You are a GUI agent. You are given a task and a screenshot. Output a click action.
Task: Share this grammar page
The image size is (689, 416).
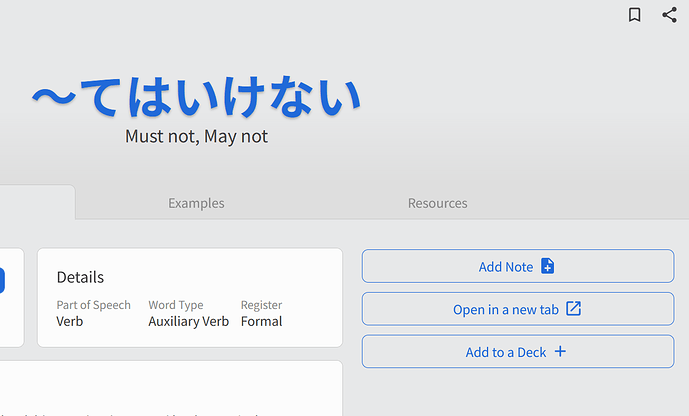(669, 15)
